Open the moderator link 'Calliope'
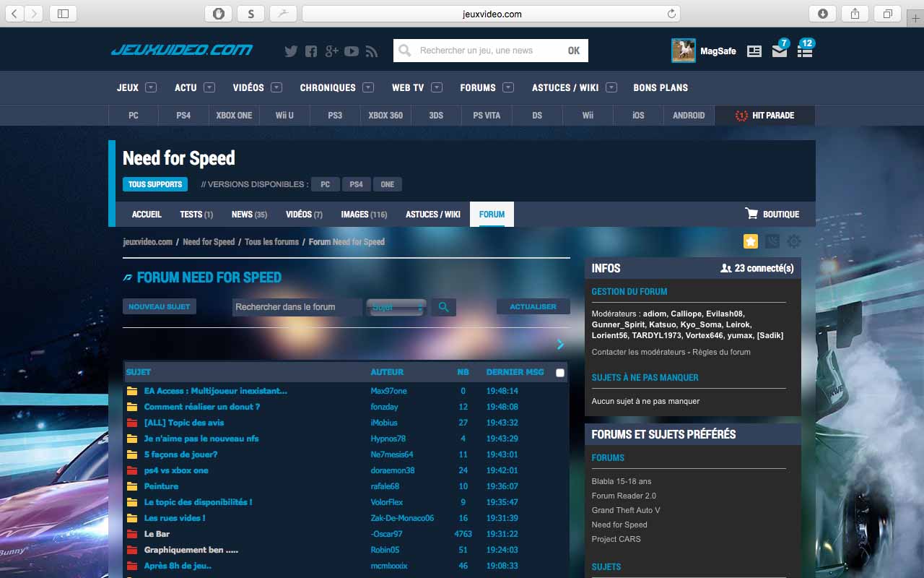Viewport: 924px width, 578px height. [686, 314]
